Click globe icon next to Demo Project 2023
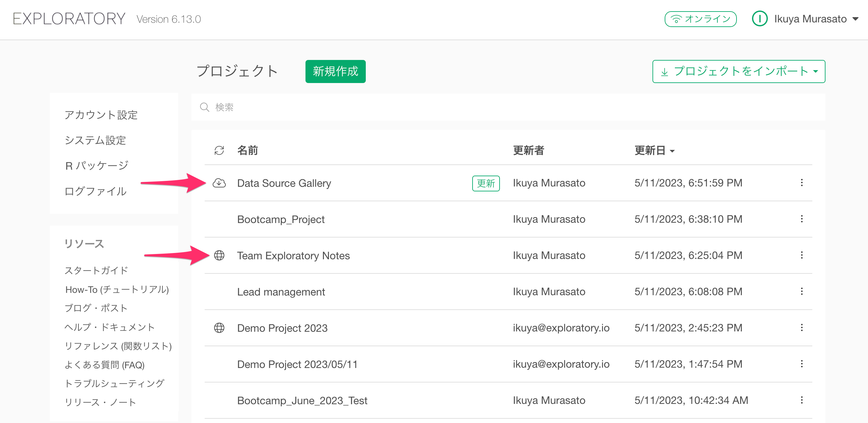The height and width of the screenshot is (423, 868). (219, 328)
